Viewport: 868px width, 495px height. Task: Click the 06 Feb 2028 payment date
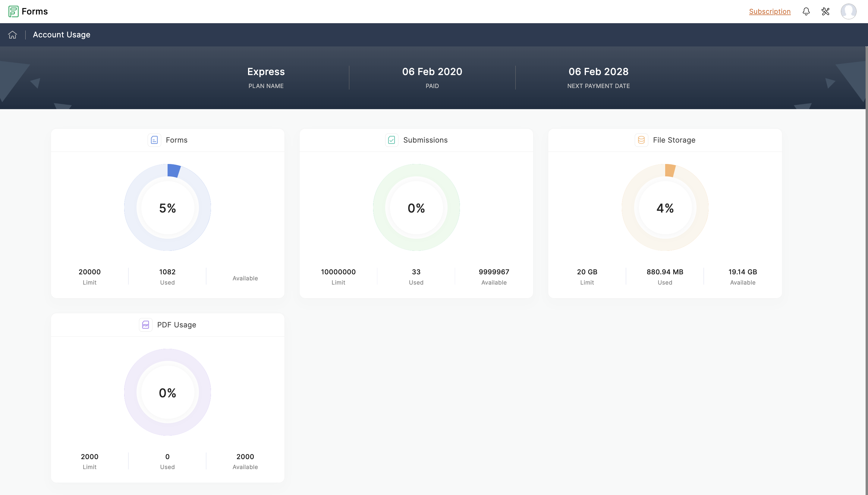pos(599,72)
